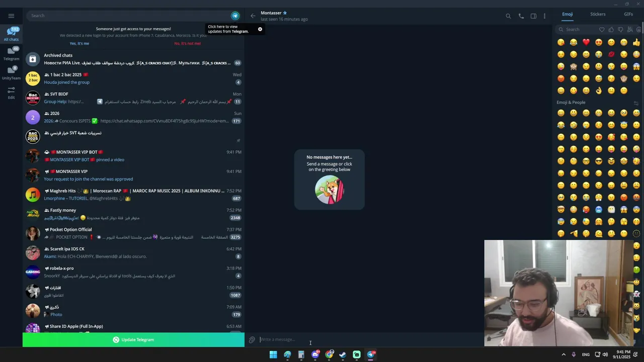The width and height of the screenshot is (644, 362).
Task: Click the whatsapp link in 2026 chat preview
Action: [x=165, y=121]
